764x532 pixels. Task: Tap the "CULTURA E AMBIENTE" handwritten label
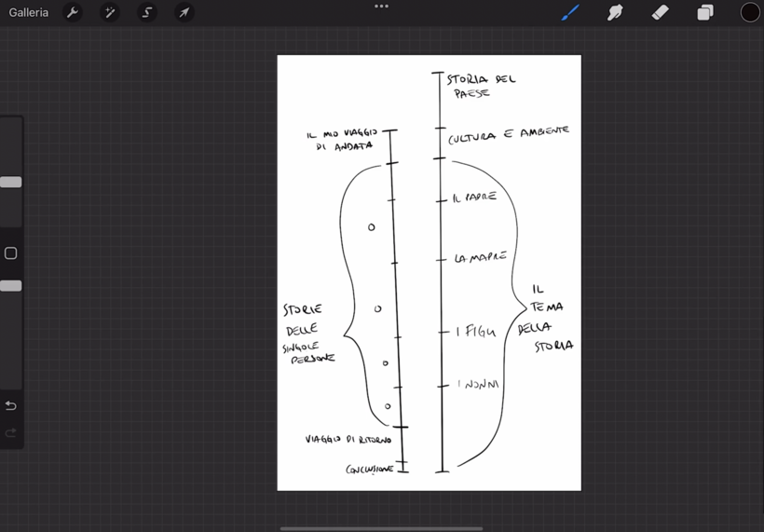point(509,135)
